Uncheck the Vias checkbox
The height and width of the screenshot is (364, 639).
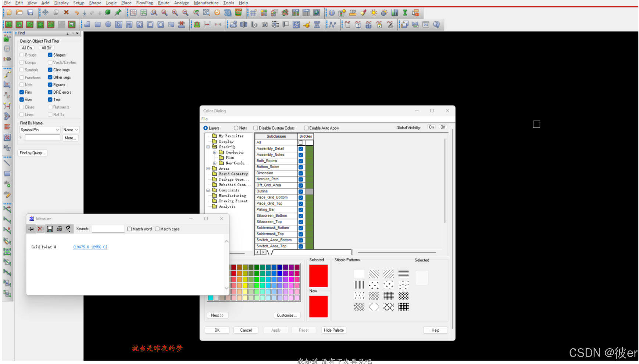point(22,100)
